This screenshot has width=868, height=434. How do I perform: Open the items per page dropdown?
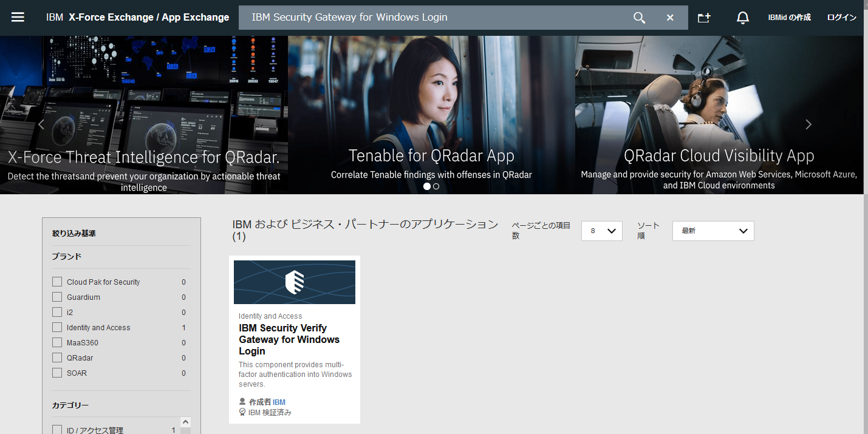tap(601, 231)
